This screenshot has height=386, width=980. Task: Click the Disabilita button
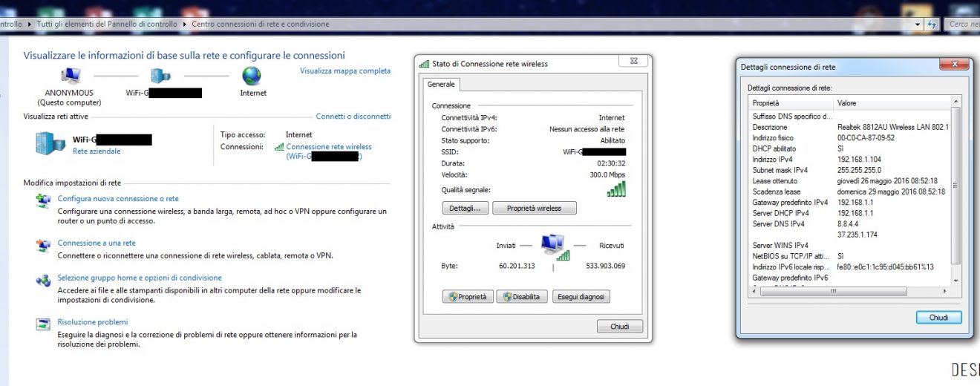tap(523, 297)
